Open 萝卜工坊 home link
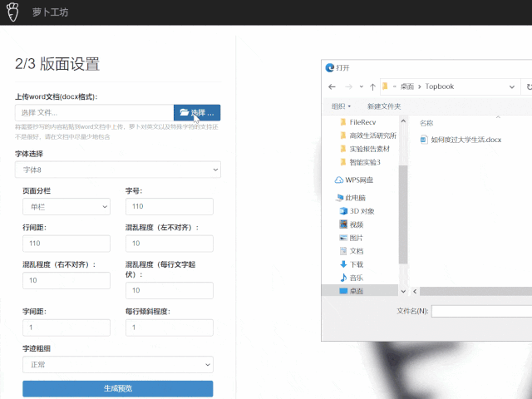Screen dimensions: 532x399 click(x=50, y=12)
